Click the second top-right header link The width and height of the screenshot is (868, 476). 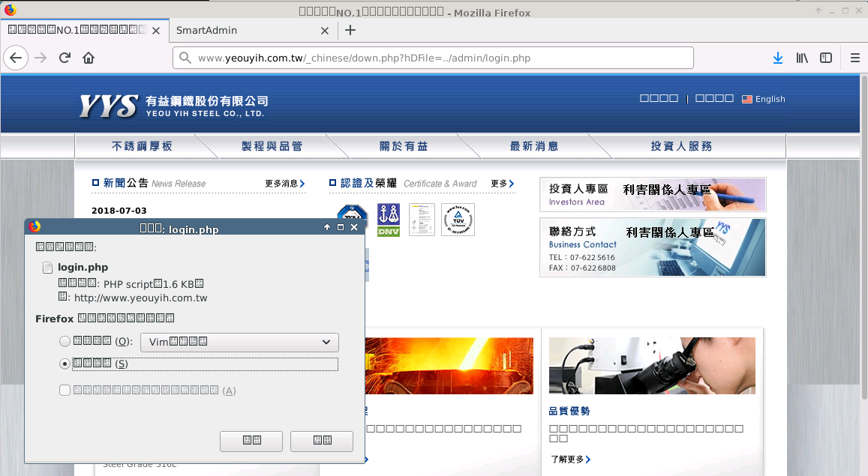tap(714, 98)
